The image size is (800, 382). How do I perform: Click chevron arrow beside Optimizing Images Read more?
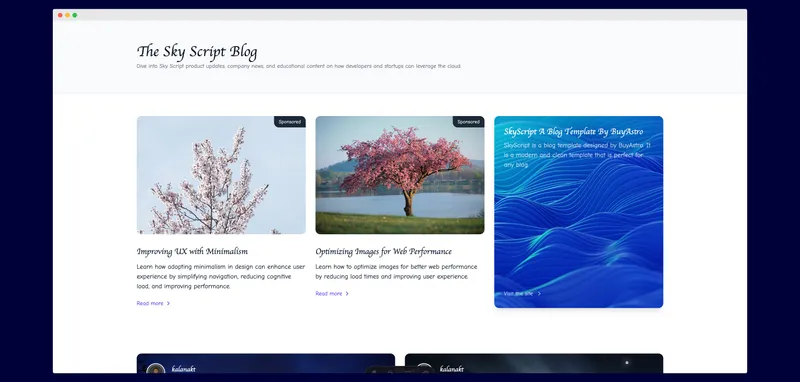pos(347,294)
